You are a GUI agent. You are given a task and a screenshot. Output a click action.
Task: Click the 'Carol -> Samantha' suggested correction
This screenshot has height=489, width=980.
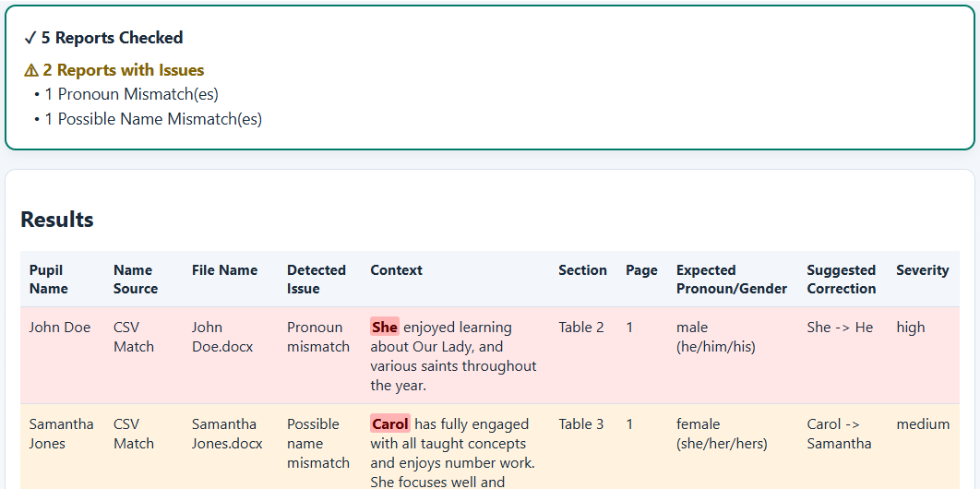840,434
